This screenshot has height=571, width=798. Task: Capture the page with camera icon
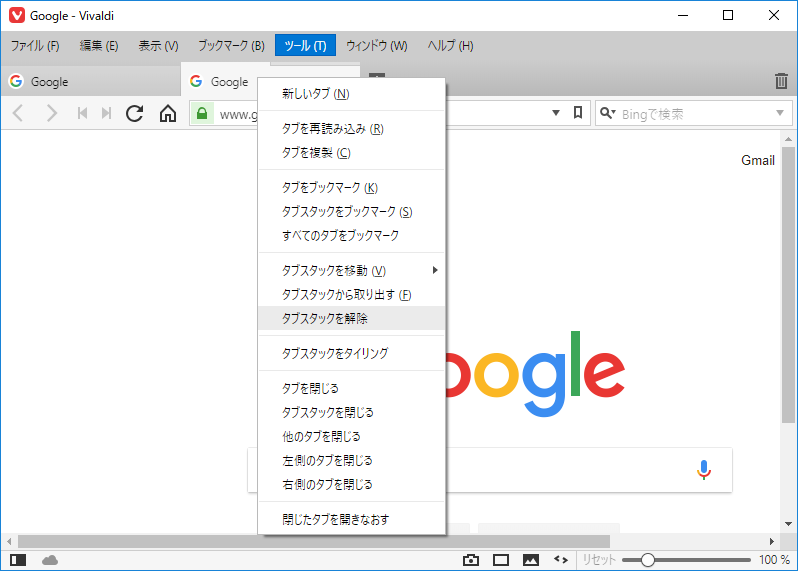coord(471,560)
